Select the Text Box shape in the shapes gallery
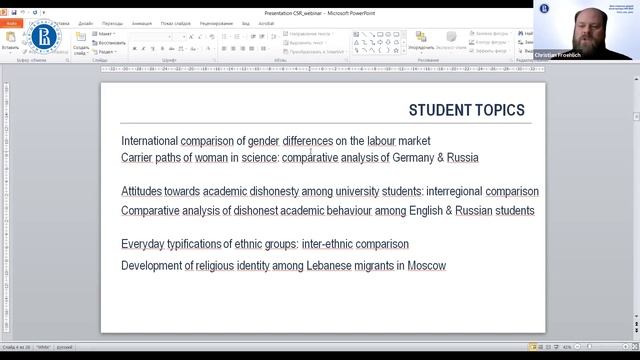The height and width of the screenshot is (360, 640). (356, 35)
